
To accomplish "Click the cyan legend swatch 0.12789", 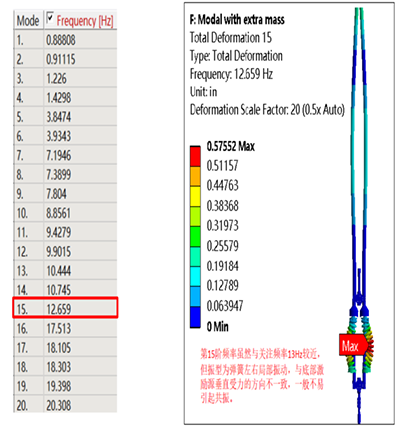I will tap(195, 276).
